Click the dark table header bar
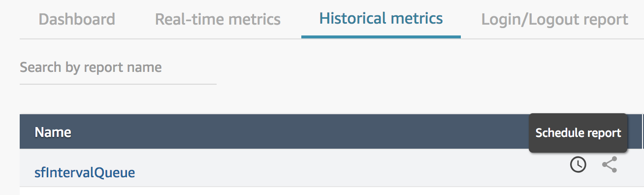Image resolution: width=644 pixels, height=195 pixels. [332, 131]
